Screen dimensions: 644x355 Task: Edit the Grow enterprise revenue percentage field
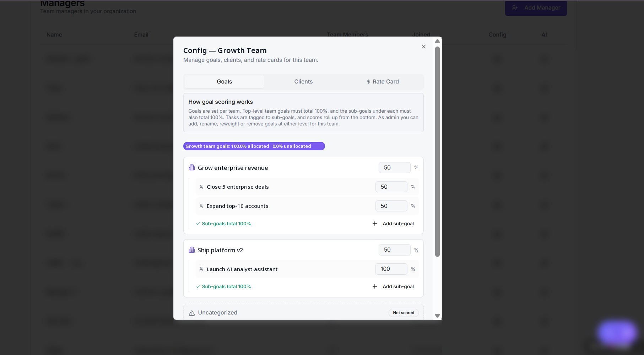(x=395, y=167)
